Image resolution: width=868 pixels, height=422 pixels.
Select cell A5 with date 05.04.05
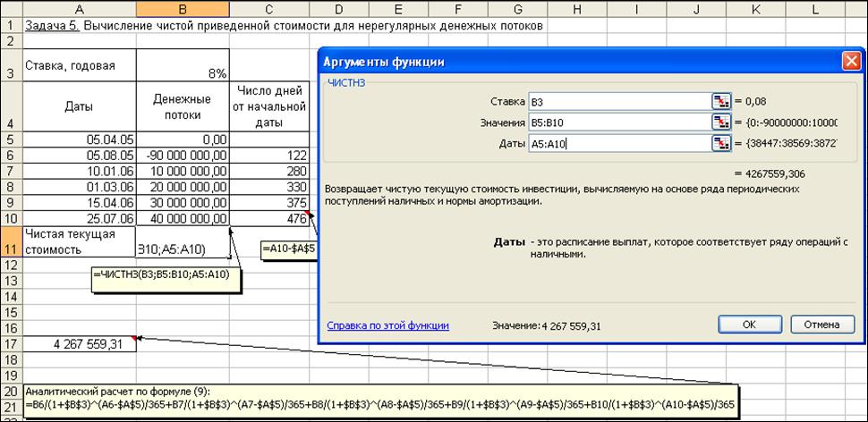80,139
